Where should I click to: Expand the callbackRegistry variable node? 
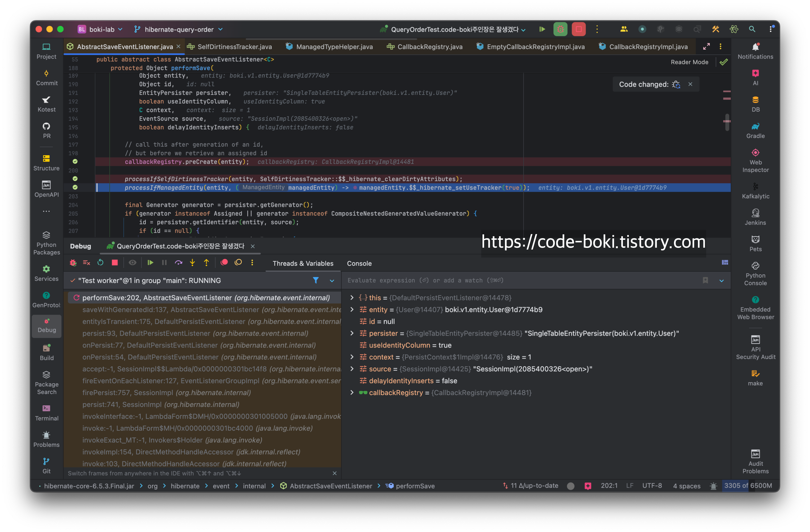(352, 393)
